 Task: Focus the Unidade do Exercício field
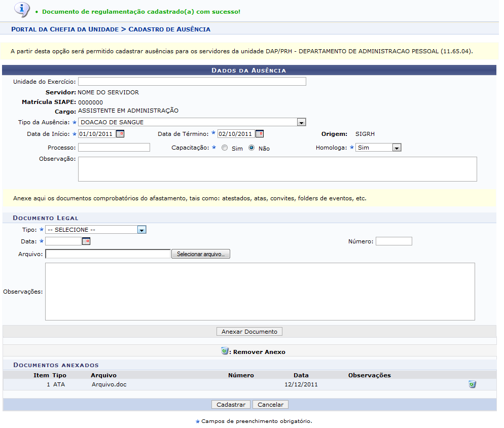coord(192,82)
